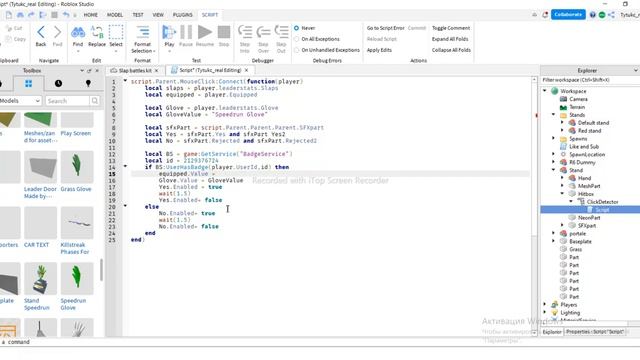The width and height of the screenshot is (640, 360).
Task: Select the Grass Glove toolbox asset
Action: (x=77, y=171)
